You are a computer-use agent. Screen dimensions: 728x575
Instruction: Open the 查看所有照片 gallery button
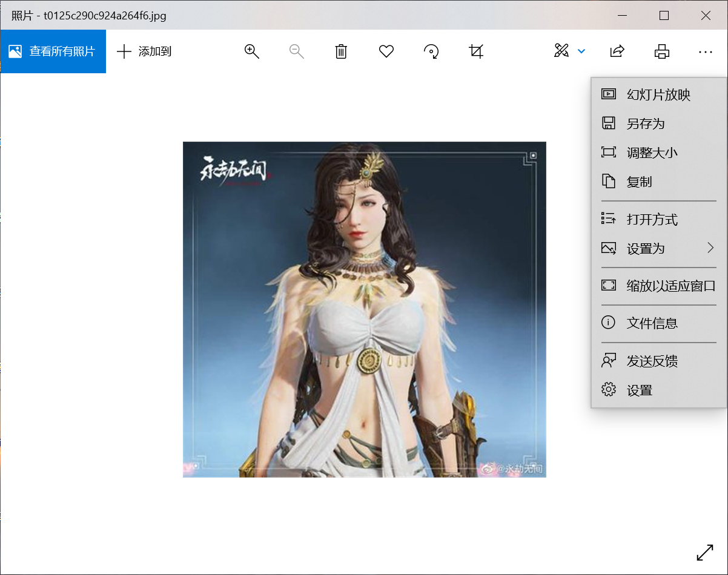point(53,51)
